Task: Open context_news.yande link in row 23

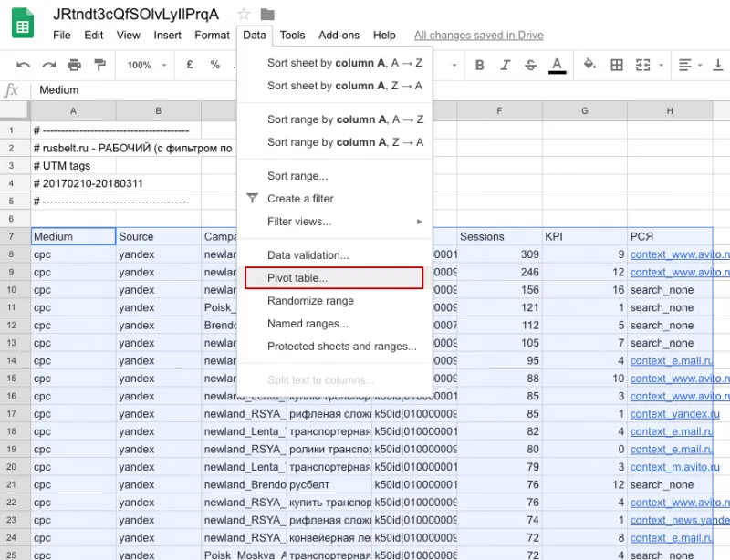Action: [680, 520]
